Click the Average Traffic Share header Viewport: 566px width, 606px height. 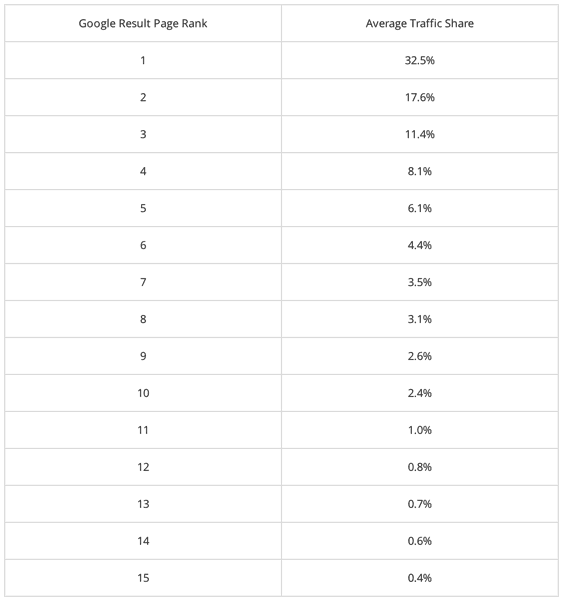[x=420, y=24]
